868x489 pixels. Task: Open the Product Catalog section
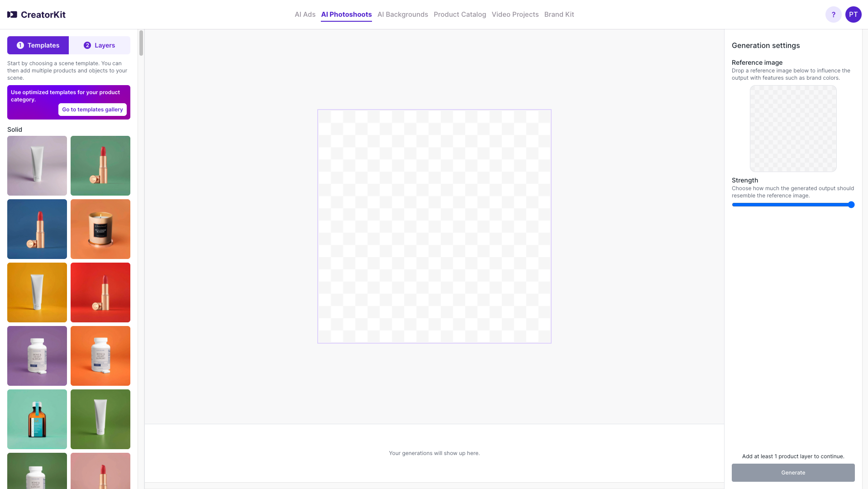tap(459, 14)
